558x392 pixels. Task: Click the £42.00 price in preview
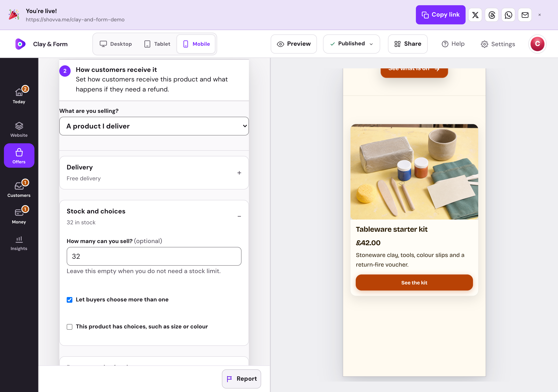pyautogui.click(x=368, y=243)
